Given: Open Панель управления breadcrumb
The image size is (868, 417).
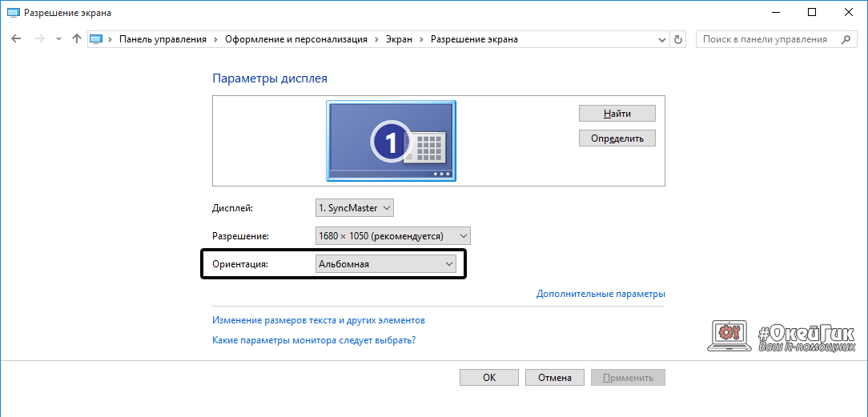Looking at the screenshot, I should (163, 39).
